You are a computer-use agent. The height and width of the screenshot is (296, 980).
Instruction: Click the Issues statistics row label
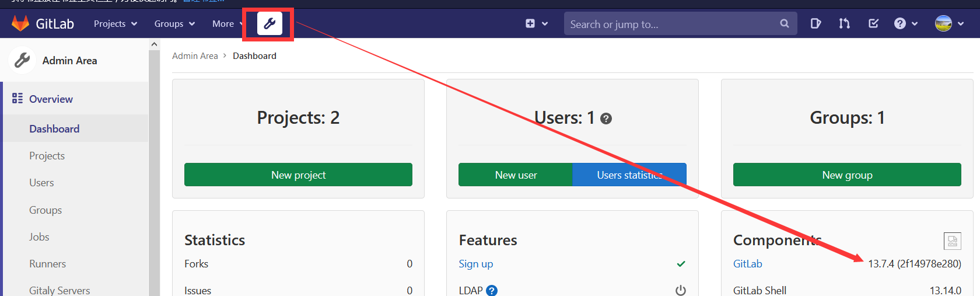[198, 290]
